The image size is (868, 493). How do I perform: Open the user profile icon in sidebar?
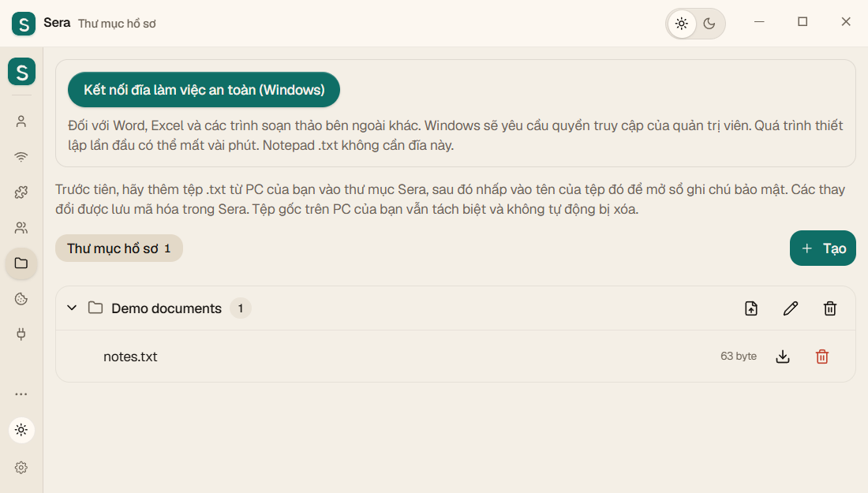coord(21,121)
